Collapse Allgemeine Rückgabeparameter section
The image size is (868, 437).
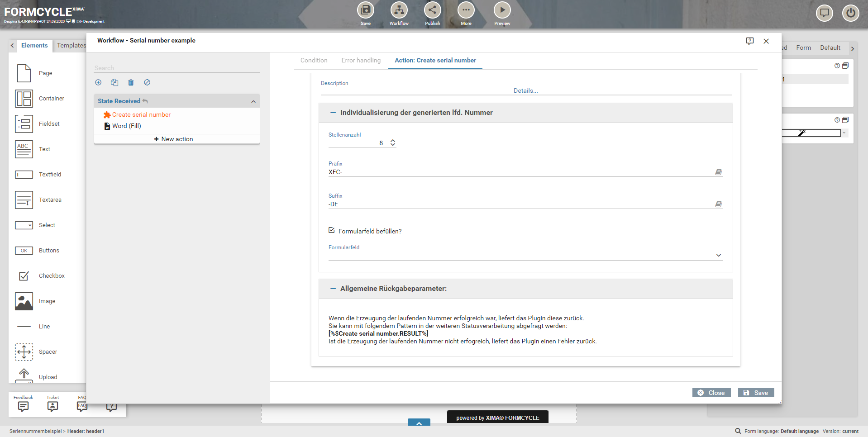(x=333, y=289)
